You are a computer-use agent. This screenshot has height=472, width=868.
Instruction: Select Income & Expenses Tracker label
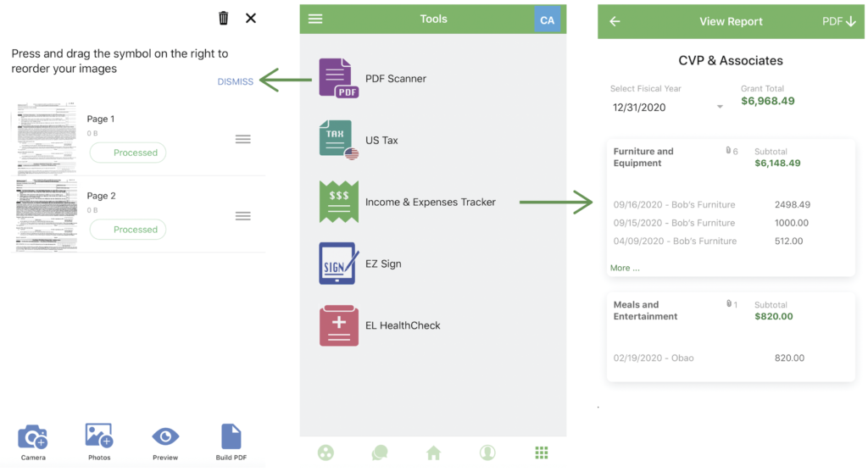pyautogui.click(x=430, y=202)
